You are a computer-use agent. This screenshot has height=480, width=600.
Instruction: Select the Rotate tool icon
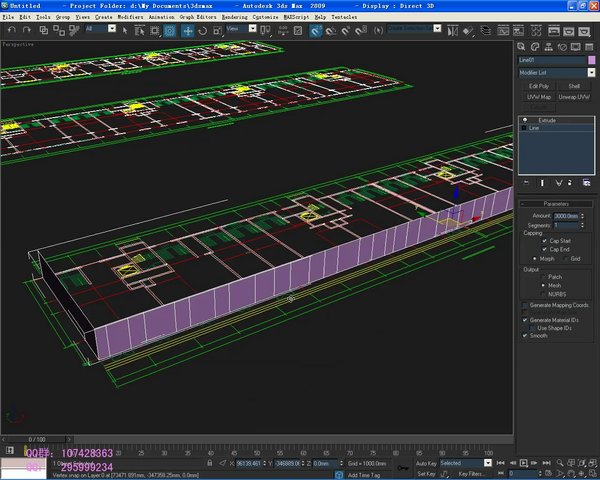tap(202, 31)
